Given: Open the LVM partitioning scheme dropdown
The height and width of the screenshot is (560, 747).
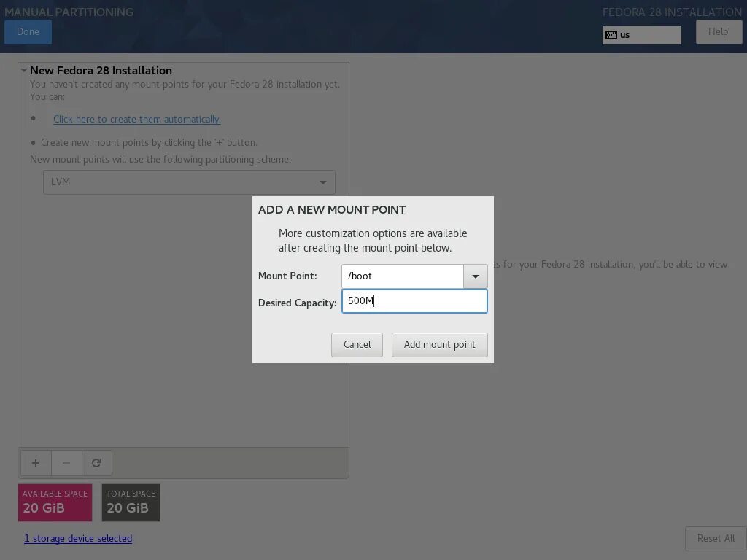Looking at the screenshot, I should click(189, 182).
